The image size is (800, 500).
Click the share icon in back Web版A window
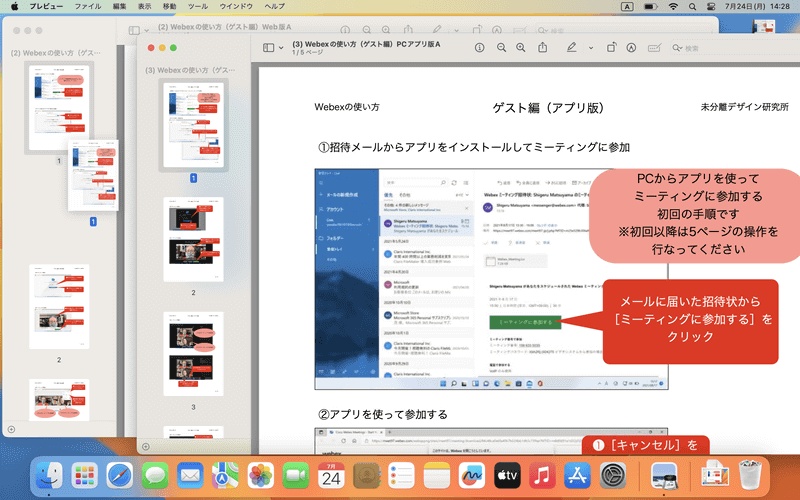(408, 30)
